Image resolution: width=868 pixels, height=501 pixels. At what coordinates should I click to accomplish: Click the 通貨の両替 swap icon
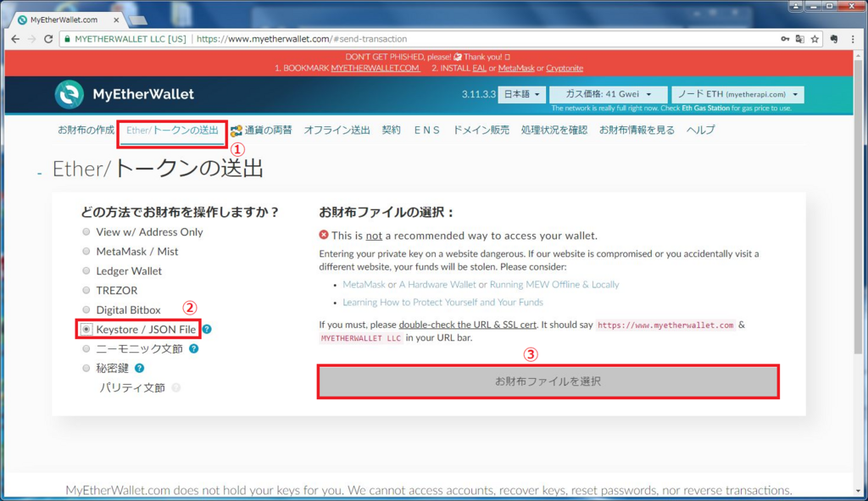[236, 131]
